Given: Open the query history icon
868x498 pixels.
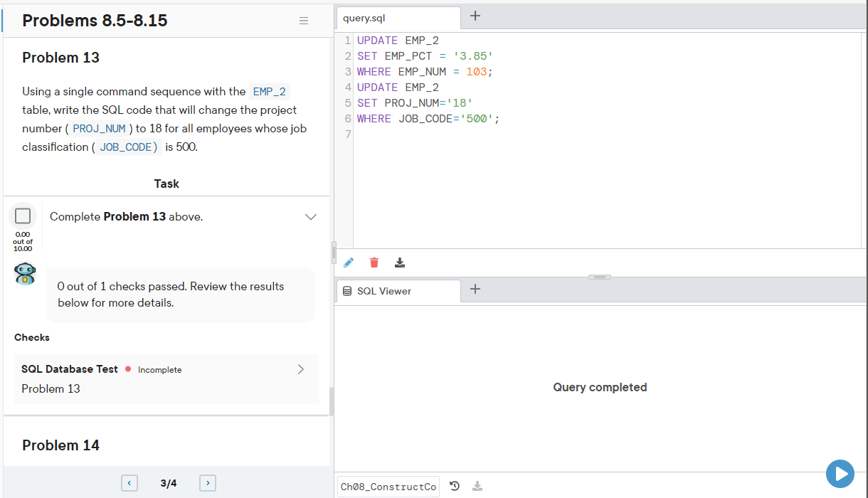Looking at the screenshot, I should point(455,486).
